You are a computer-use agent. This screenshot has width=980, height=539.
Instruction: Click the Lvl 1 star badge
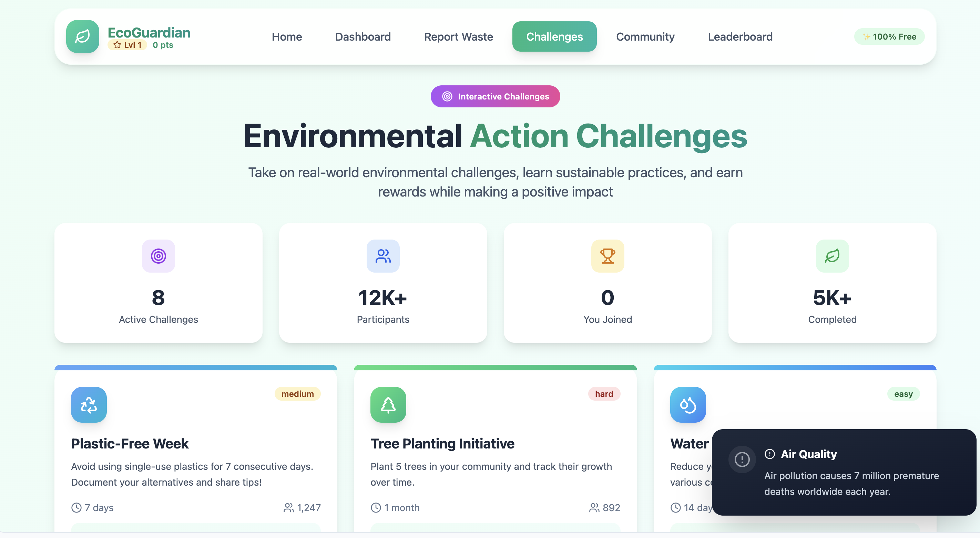pyautogui.click(x=127, y=45)
